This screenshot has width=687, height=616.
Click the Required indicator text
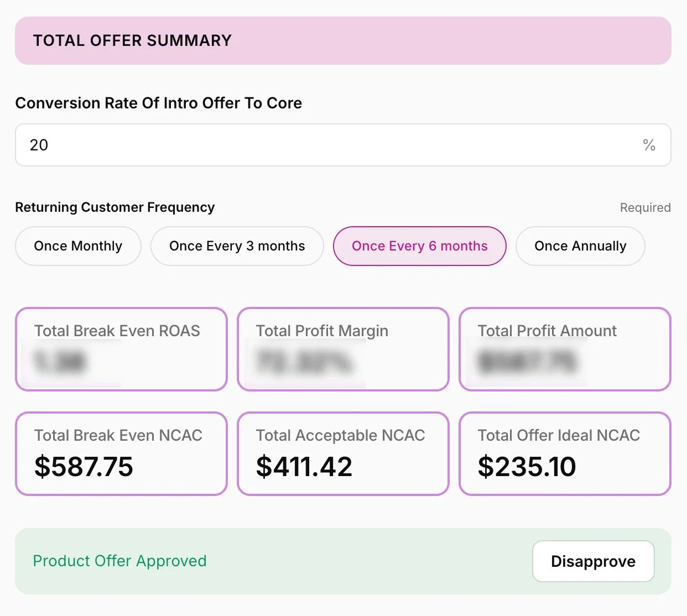645,208
